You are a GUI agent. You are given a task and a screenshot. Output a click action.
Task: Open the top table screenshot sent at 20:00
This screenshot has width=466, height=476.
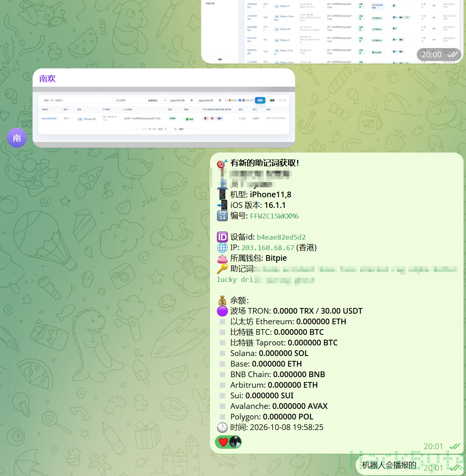332,32
